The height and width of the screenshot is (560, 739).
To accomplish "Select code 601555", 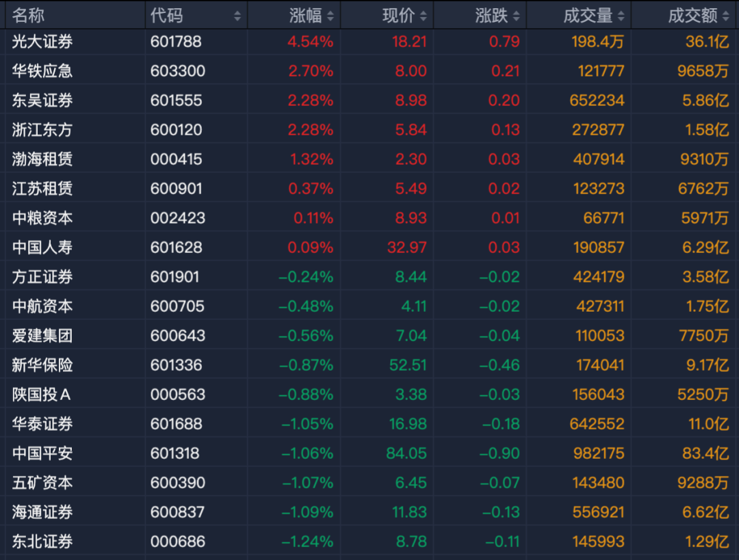I will pyautogui.click(x=177, y=101).
